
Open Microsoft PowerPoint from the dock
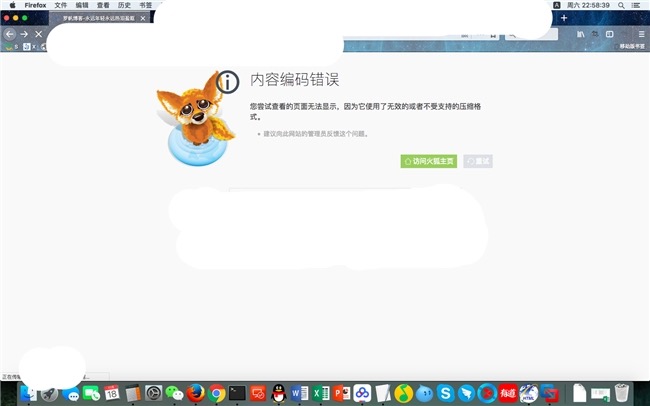342,393
